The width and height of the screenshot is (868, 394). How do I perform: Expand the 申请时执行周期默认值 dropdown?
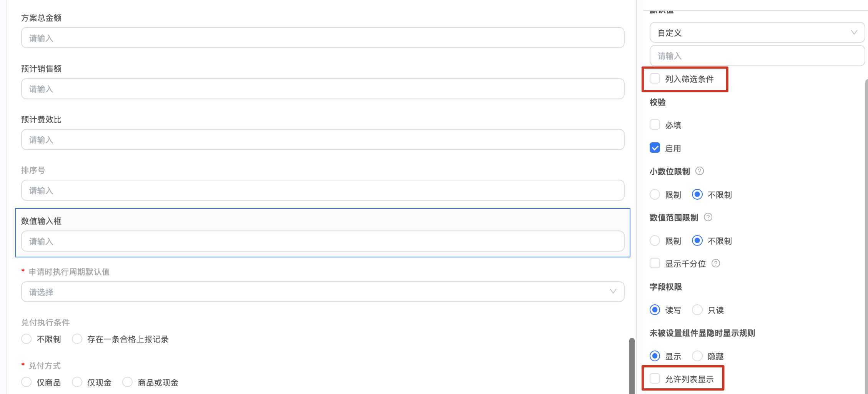(322, 292)
